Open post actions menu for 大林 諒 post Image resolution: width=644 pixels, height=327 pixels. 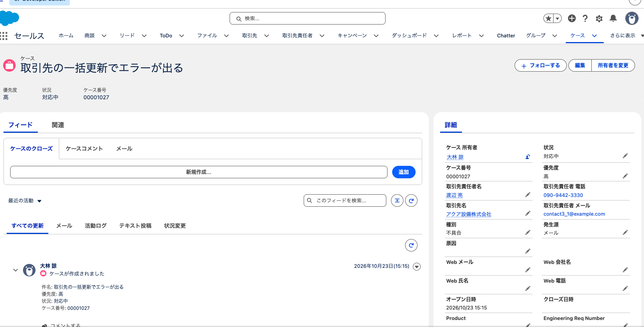tap(417, 267)
